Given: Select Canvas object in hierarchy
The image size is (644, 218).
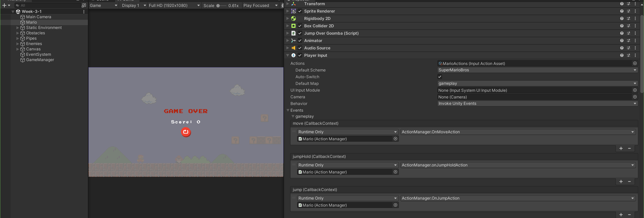Looking at the screenshot, I should (33, 49).
